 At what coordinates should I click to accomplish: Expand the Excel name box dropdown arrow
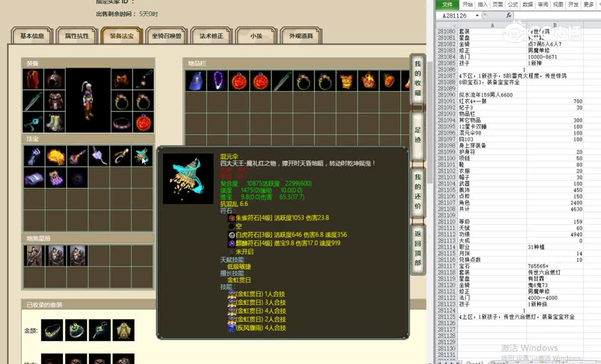[x=477, y=15]
